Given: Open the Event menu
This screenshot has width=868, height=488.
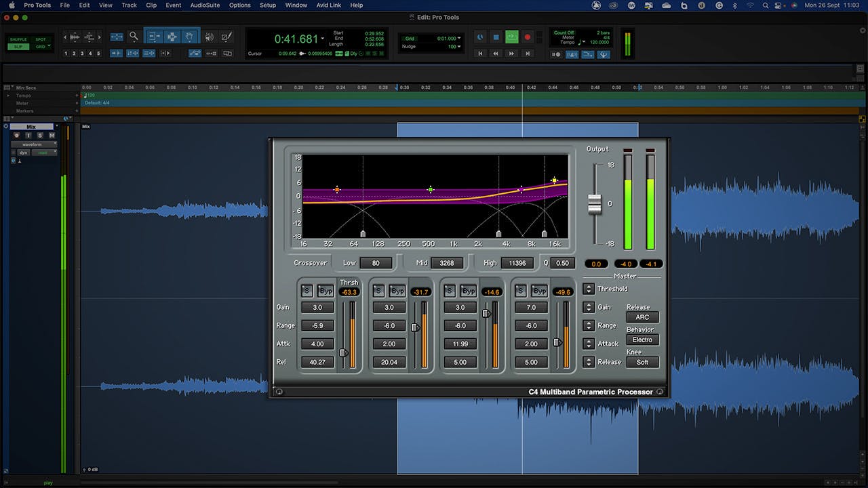Looking at the screenshot, I should coord(174,5).
